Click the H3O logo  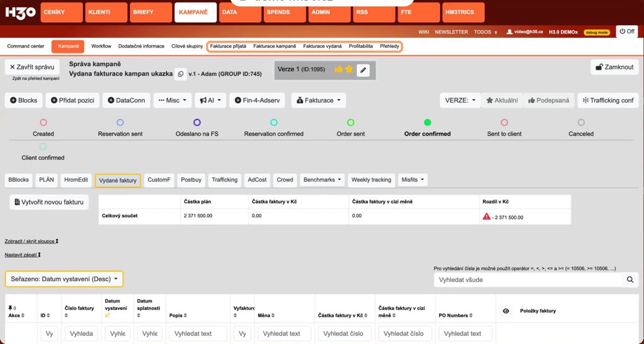pos(20,13)
